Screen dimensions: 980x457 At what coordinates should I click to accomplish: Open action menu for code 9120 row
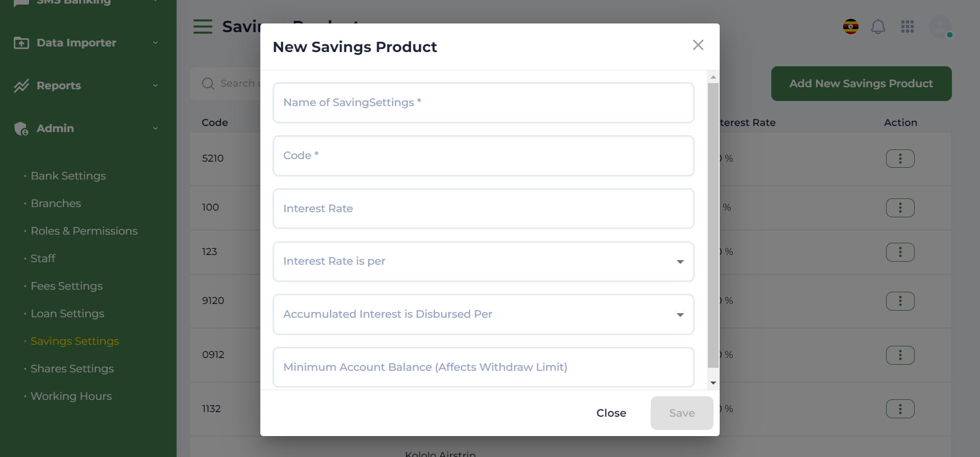click(900, 301)
